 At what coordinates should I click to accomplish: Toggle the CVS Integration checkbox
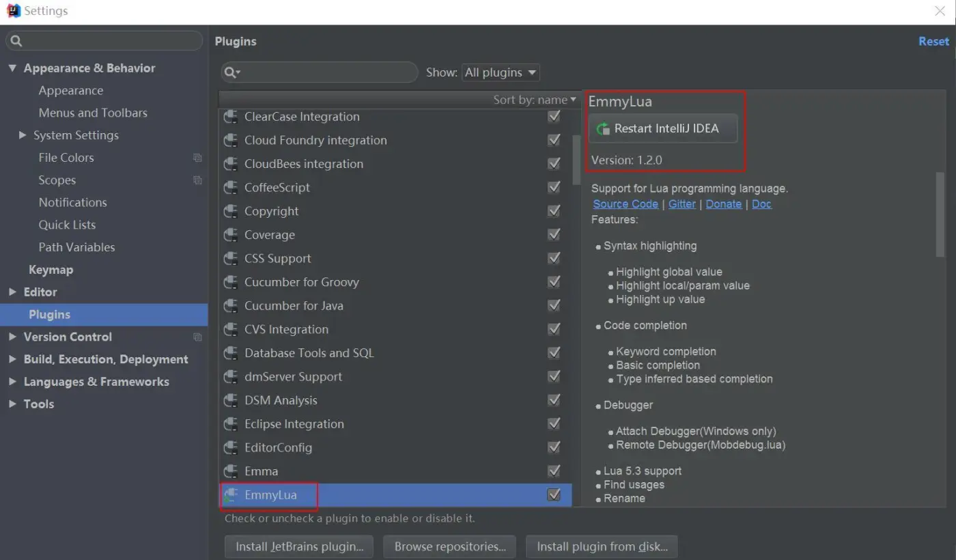coord(554,329)
